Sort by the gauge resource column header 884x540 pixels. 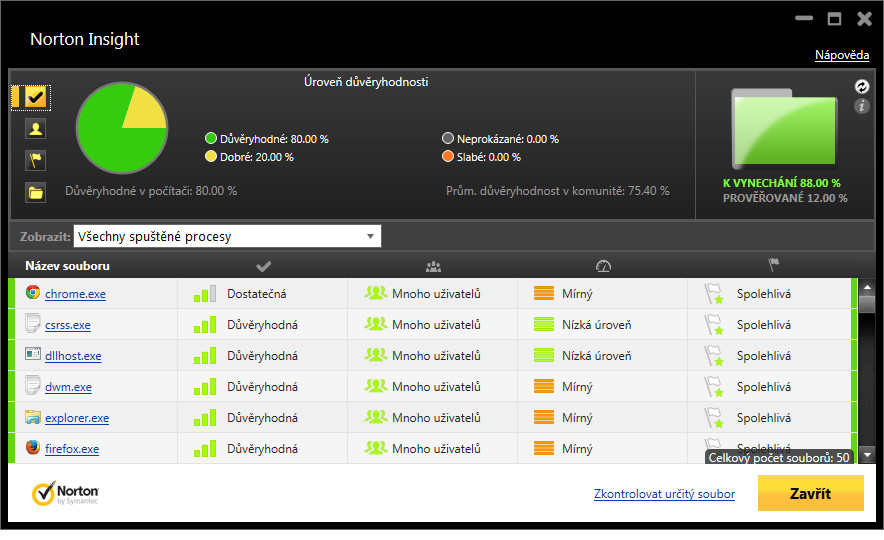(603, 266)
